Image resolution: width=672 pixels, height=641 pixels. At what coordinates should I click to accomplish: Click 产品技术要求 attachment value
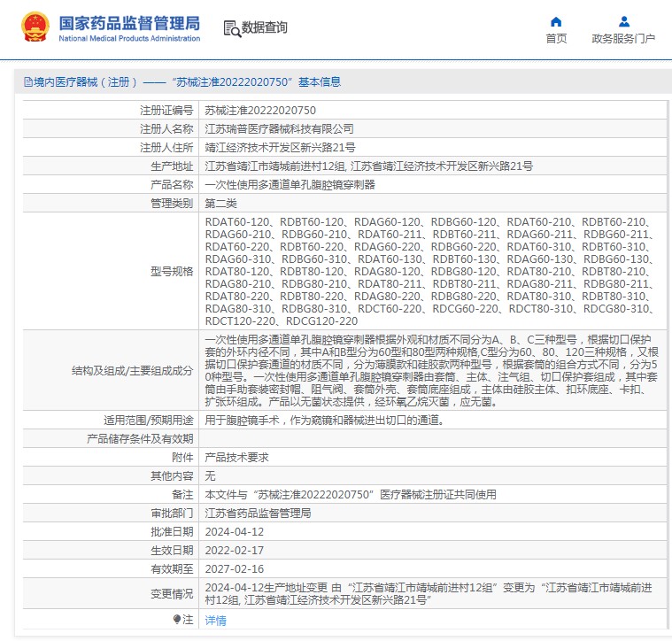(x=236, y=458)
